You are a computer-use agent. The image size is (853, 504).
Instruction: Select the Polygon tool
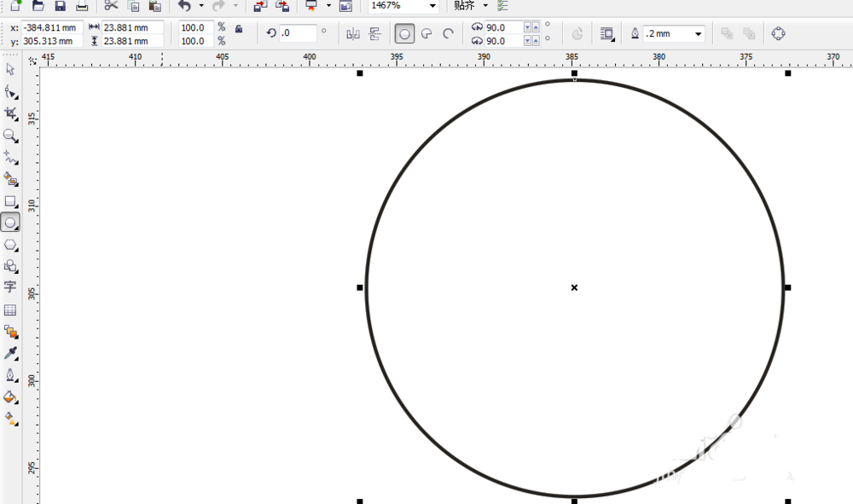10,246
